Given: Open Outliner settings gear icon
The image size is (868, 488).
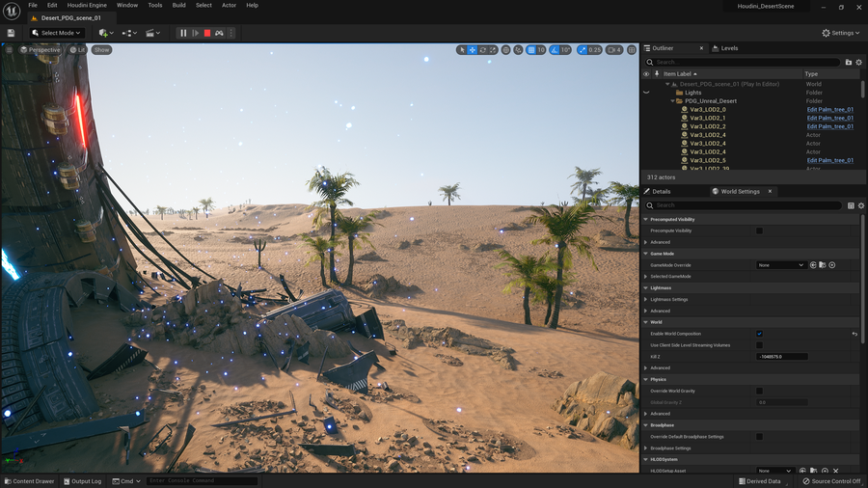Looking at the screenshot, I should (x=858, y=62).
